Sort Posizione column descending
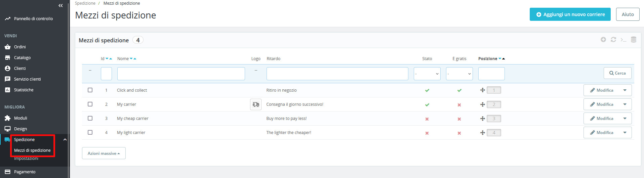 500,59
